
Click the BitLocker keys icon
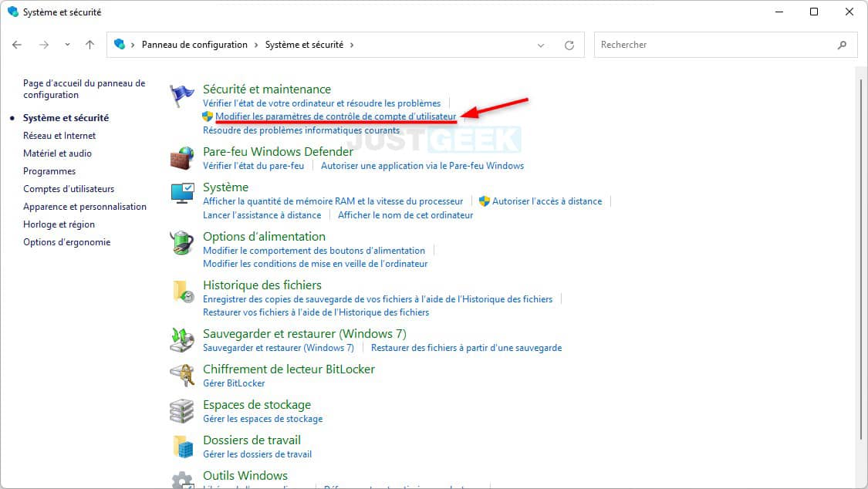click(x=182, y=376)
